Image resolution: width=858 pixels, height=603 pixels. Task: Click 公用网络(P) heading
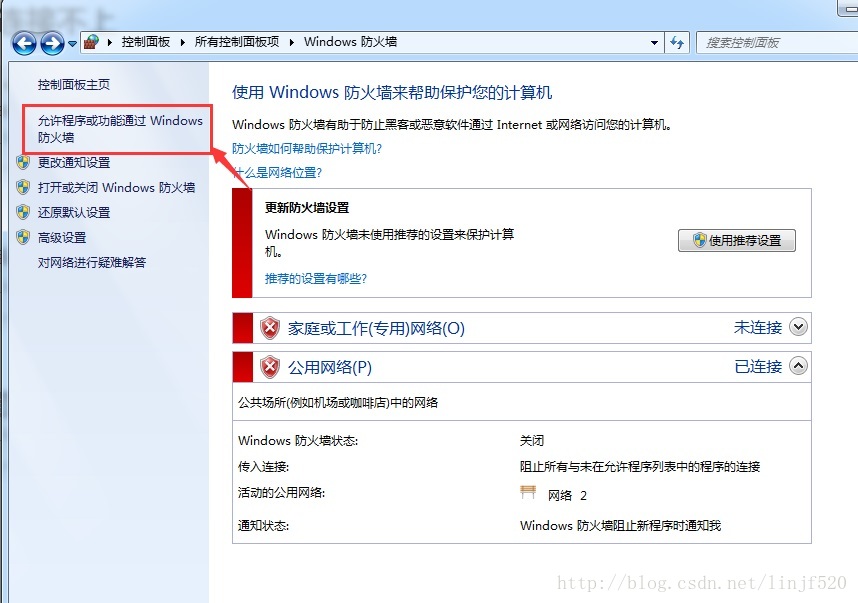[330, 367]
